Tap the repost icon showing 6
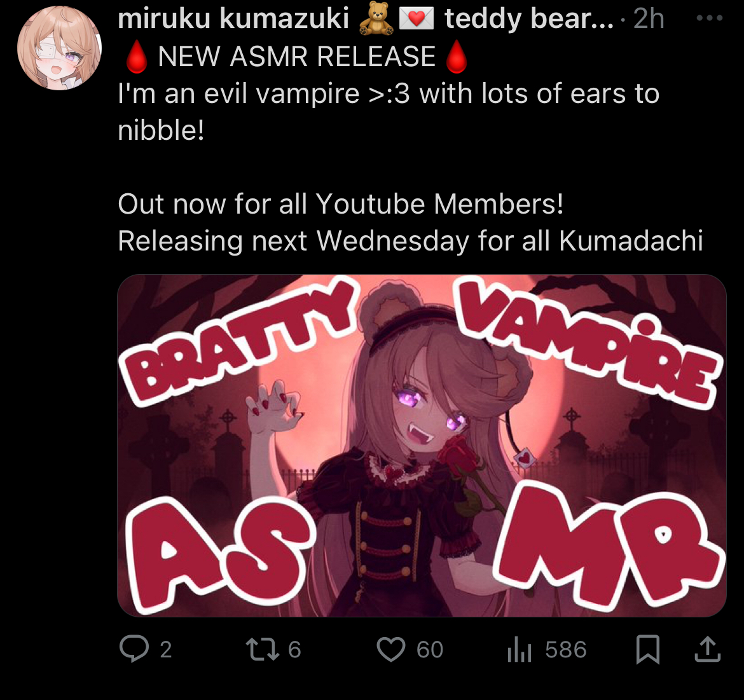Viewport: 744px width, 700px height. tap(263, 649)
